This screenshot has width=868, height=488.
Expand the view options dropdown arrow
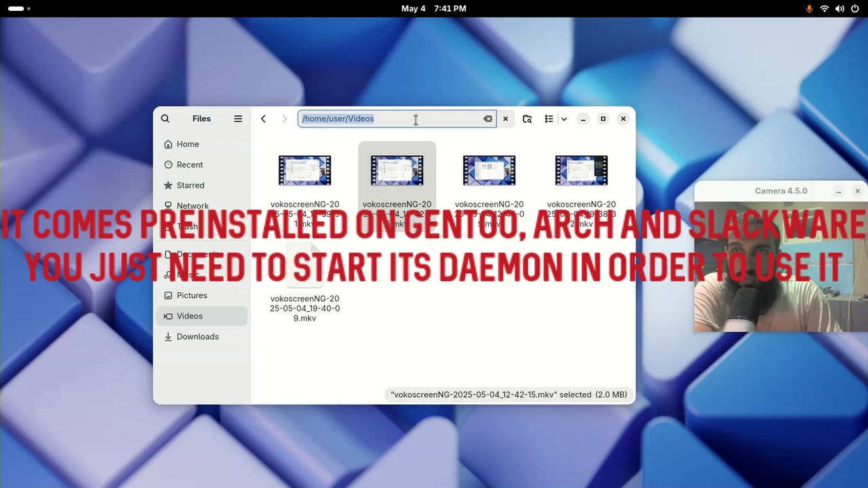pyautogui.click(x=564, y=119)
